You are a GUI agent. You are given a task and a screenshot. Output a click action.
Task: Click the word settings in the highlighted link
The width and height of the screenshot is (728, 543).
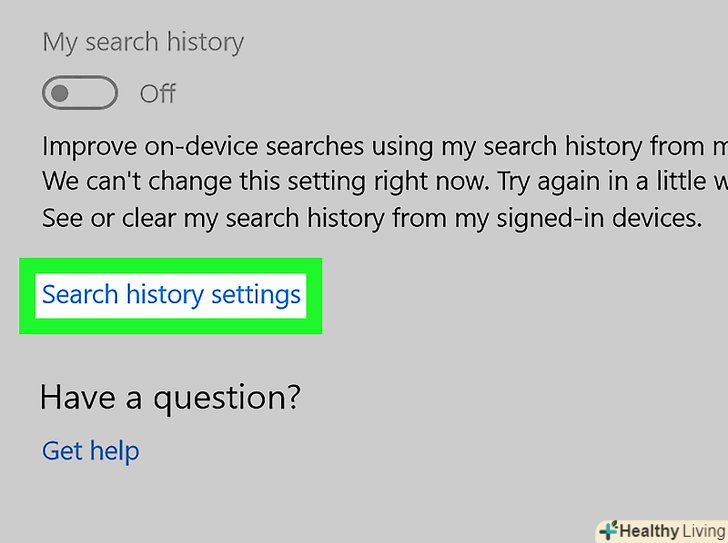click(256, 295)
